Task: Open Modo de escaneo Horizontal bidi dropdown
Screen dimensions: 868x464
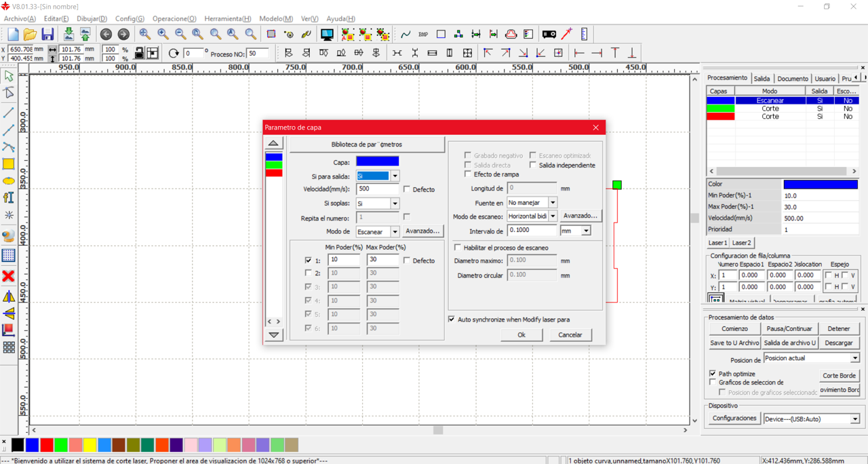Action: point(552,216)
